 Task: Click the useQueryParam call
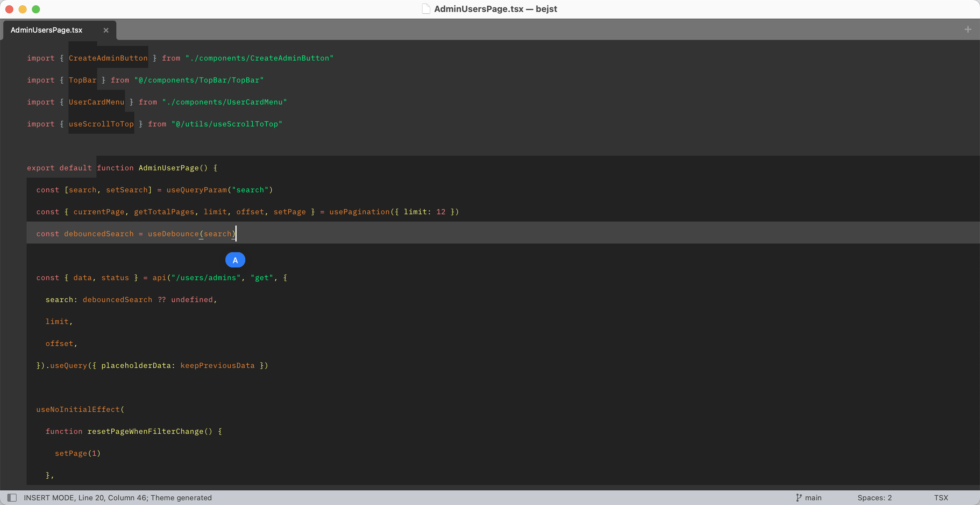197,190
